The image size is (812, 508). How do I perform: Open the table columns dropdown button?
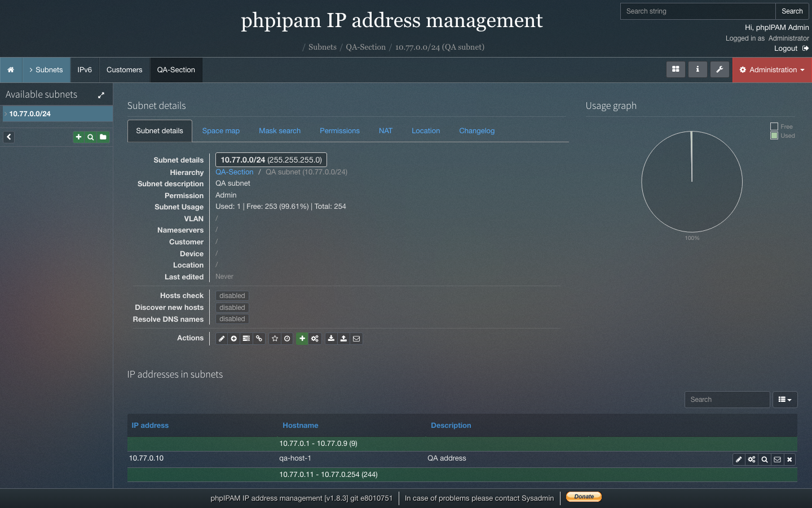click(x=785, y=400)
